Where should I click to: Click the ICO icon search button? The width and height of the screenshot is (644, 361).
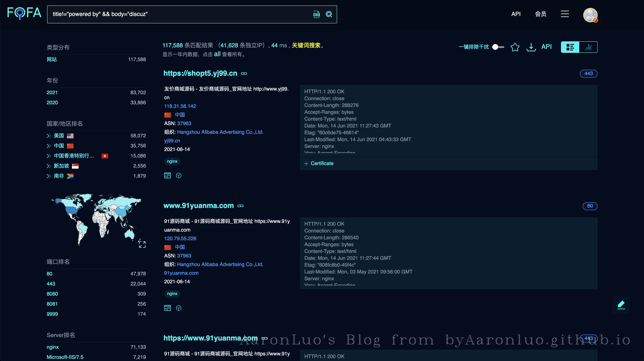point(316,14)
